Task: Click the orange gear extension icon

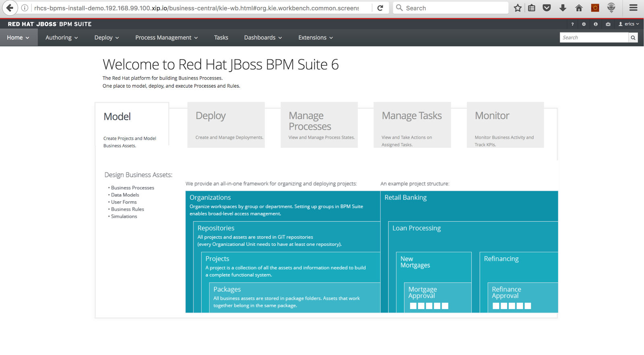Action: point(595,8)
